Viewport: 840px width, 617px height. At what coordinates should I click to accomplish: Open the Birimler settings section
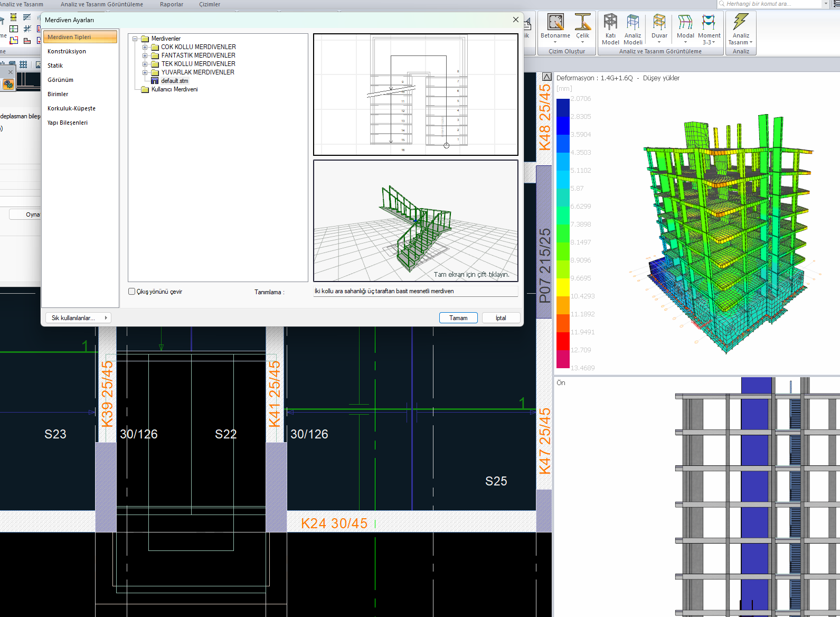click(x=80, y=94)
